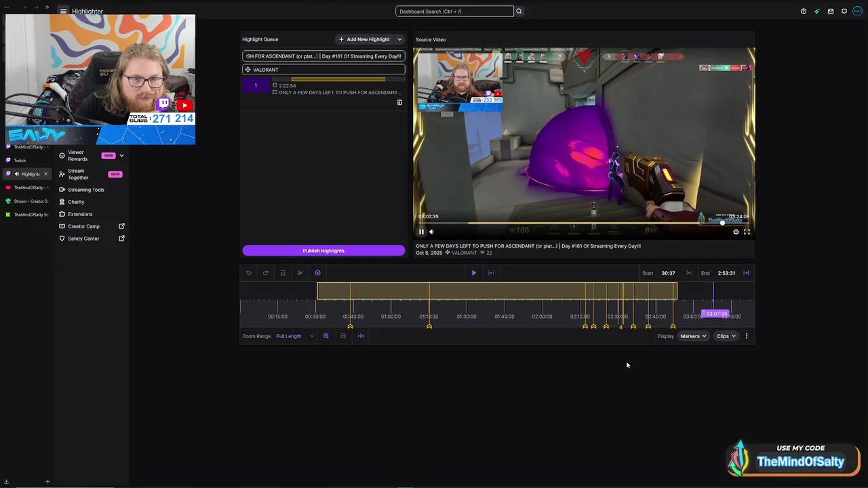Image resolution: width=868 pixels, height=488 pixels.
Task: Open the Markers display dropdown
Action: [x=693, y=336]
